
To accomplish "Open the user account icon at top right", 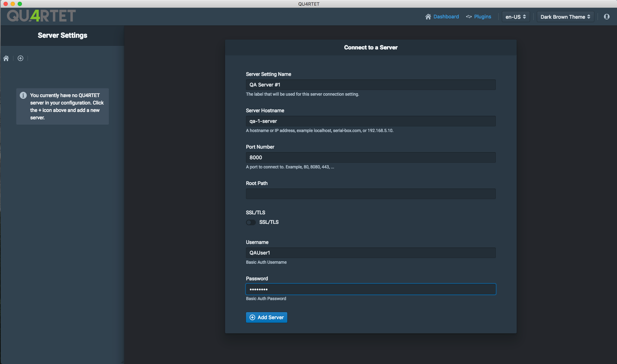I will (607, 17).
